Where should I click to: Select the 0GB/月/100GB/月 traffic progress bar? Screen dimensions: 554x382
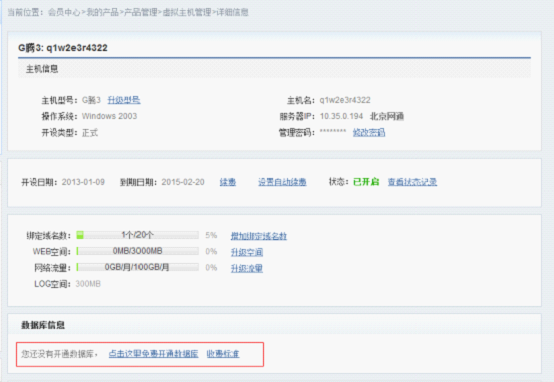point(137,267)
